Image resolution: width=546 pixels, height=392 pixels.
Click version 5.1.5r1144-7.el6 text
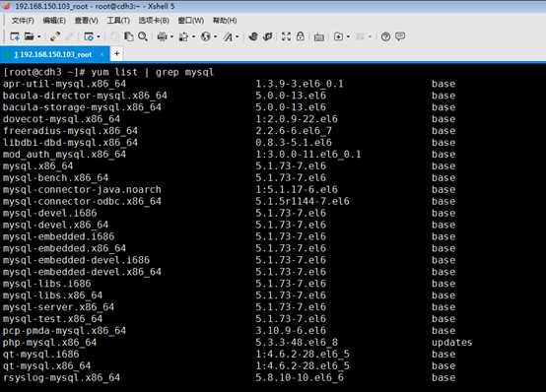pos(303,201)
